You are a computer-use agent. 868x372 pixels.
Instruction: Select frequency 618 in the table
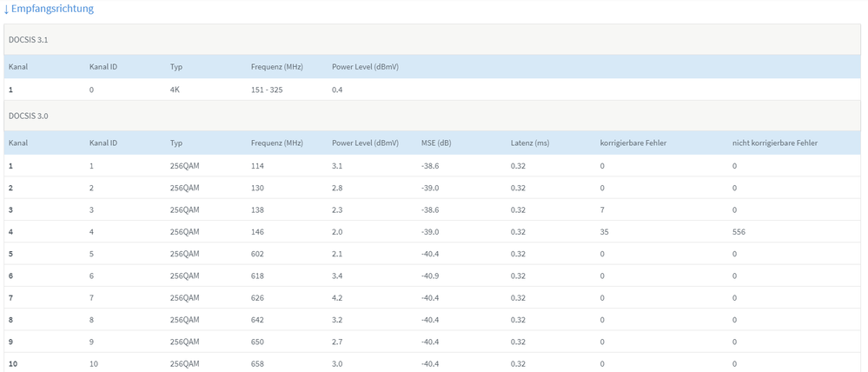click(257, 276)
